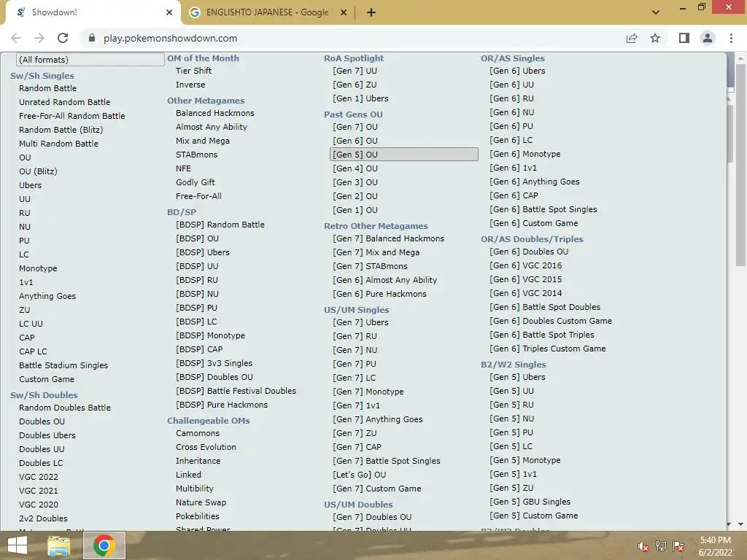Reload the Pokemon Showdown page
Viewport: 747px width, 560px height.
pyautogui.click(x=63, y=38)
